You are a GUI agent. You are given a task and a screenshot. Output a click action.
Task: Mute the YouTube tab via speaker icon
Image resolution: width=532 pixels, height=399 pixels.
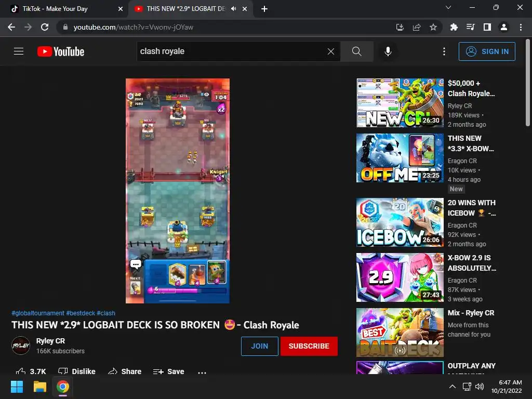[x=233, y=9]
